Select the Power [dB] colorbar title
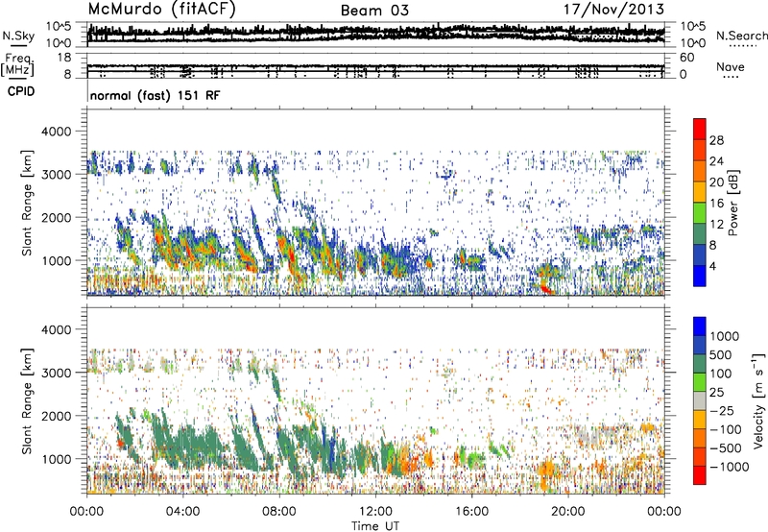Screen dimensions: 768x532 pyautogui.click(x=732, y=203)
